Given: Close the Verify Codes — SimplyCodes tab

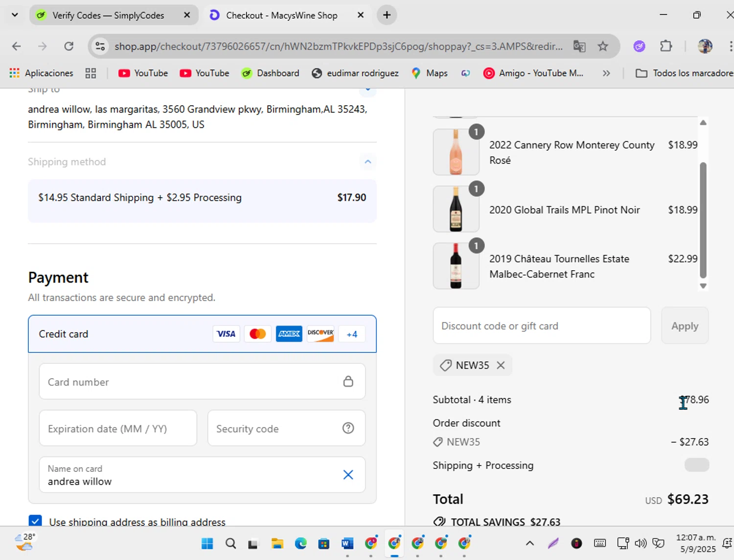Looking at the screenshot, I should [x=187, y=15].
